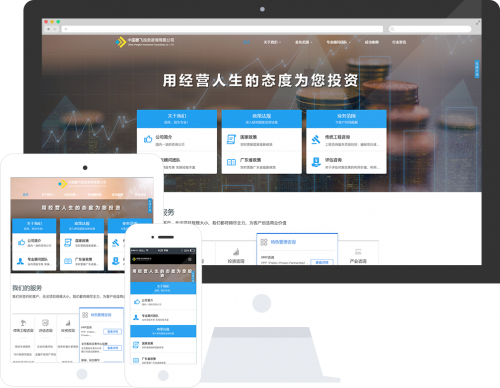
Task: Expand the 专业顾问团队 dropdown in desktop navigation
Action: [x=338, y=42]
